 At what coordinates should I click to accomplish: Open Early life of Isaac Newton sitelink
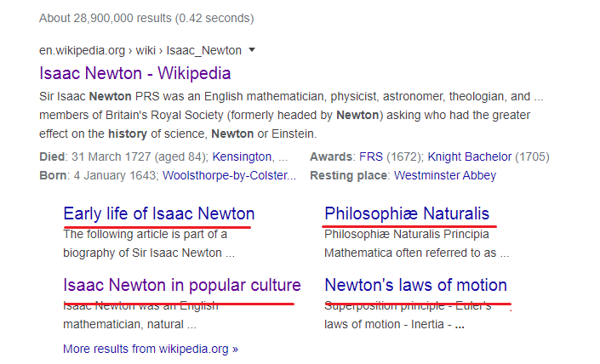point(159,213)
